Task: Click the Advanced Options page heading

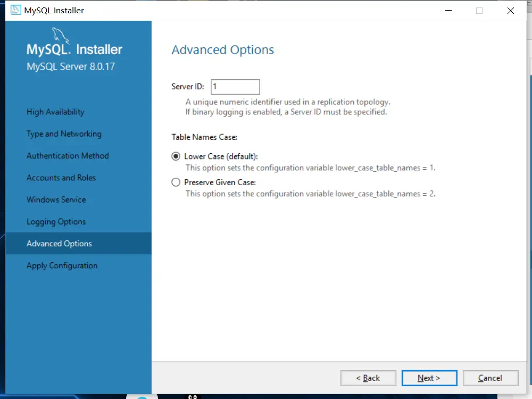Action: [x=222, y=50]
